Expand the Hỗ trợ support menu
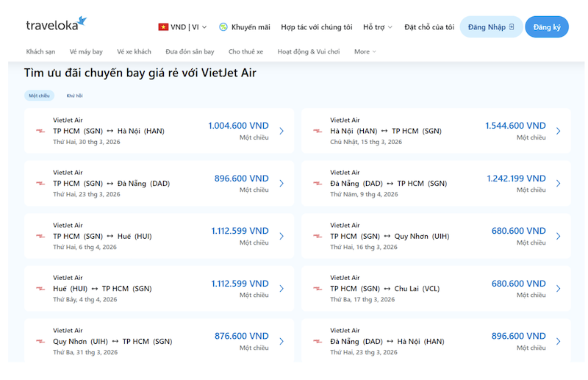 (379, 27)
